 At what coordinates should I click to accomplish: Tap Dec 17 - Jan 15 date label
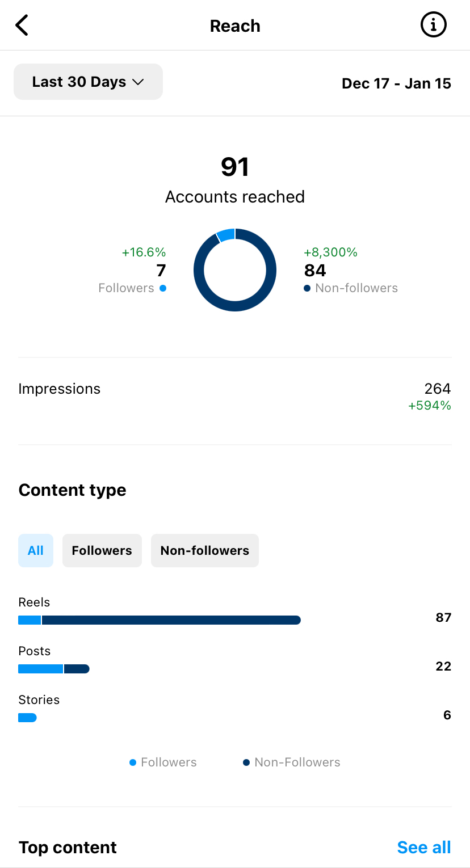tap(396, 83)
